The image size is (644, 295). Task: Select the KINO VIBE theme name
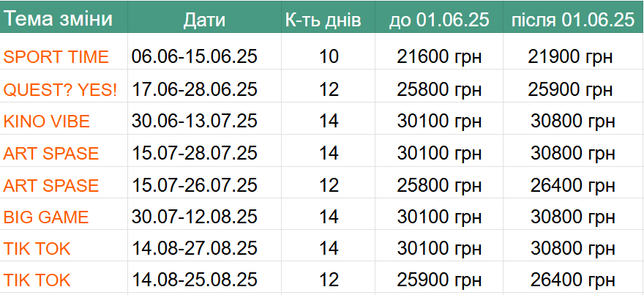(x=46, y=122)
